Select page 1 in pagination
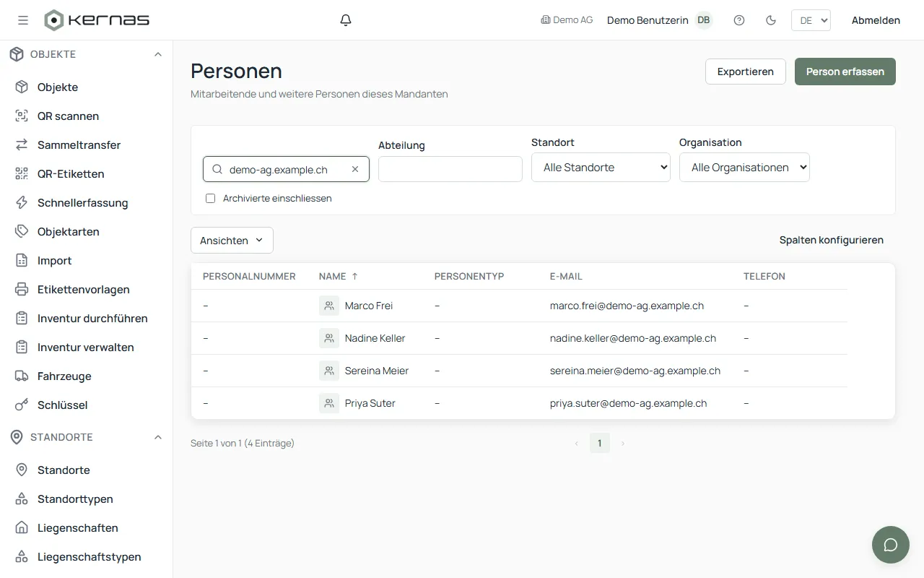The width and height of the screenshot is (924, 578). click(x=599, y=443)
